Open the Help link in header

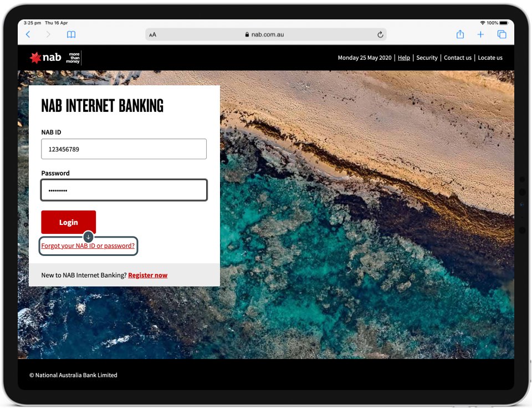[x=404, y=58]
